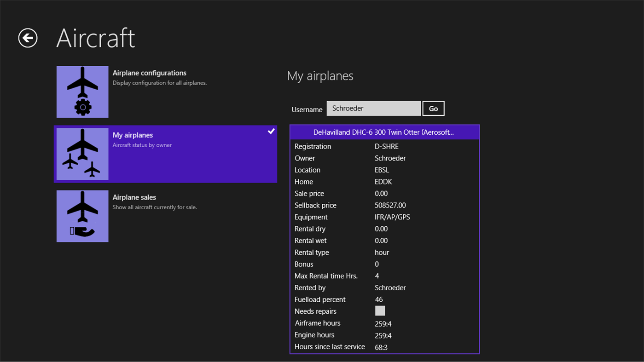644x362 pixels.
Task: Click the Rented by Schroeder entry
Action: pyautogui.click(x=390, y=287)
